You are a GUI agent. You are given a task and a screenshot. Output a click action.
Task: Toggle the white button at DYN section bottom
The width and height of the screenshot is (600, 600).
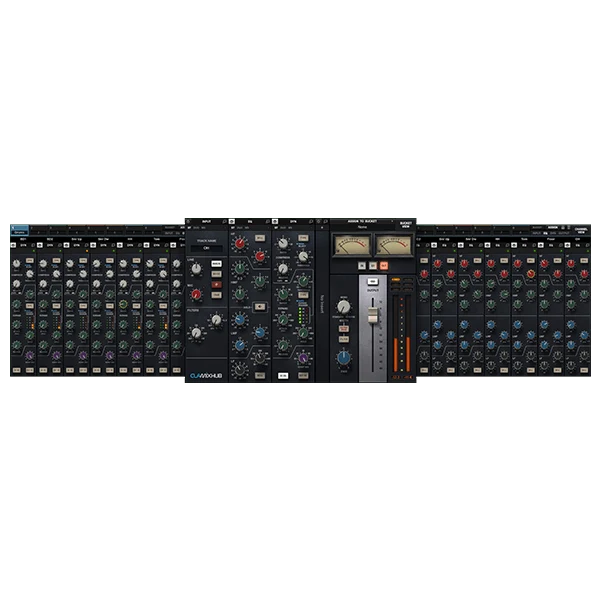pyautogui.click(x=283, y=376)
